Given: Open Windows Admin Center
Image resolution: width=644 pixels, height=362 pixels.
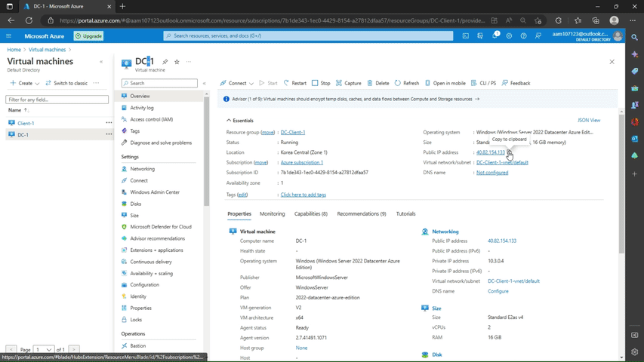Looking at the screenshot, I should (155, 192).
